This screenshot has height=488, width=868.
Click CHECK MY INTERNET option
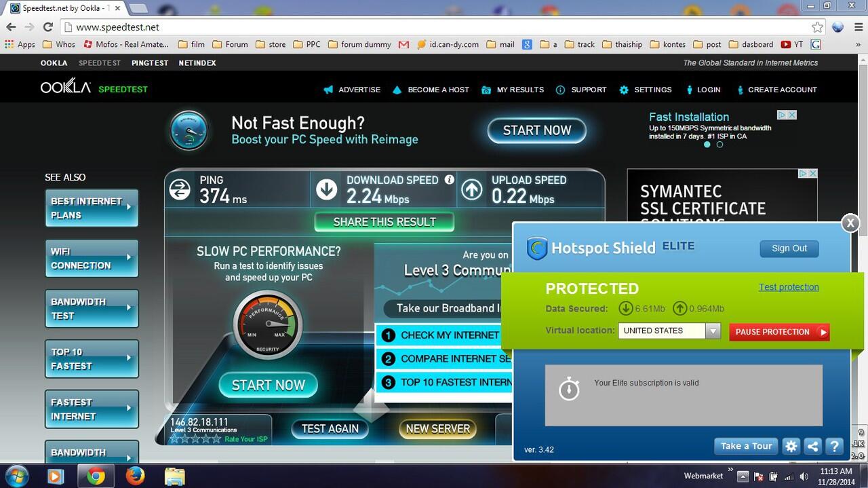click(444, 335)
